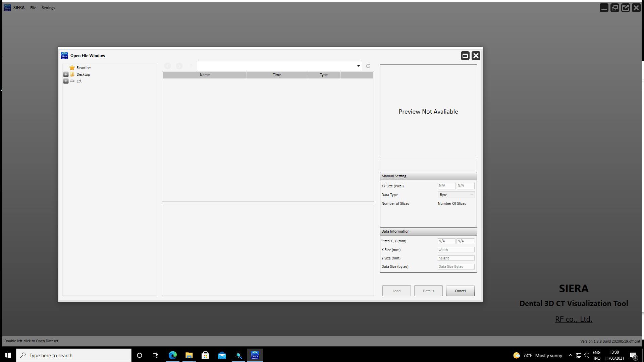This screenshot has height=362, width=644.
Task: Click the Cancel button
Action: (x=460, y=291)
